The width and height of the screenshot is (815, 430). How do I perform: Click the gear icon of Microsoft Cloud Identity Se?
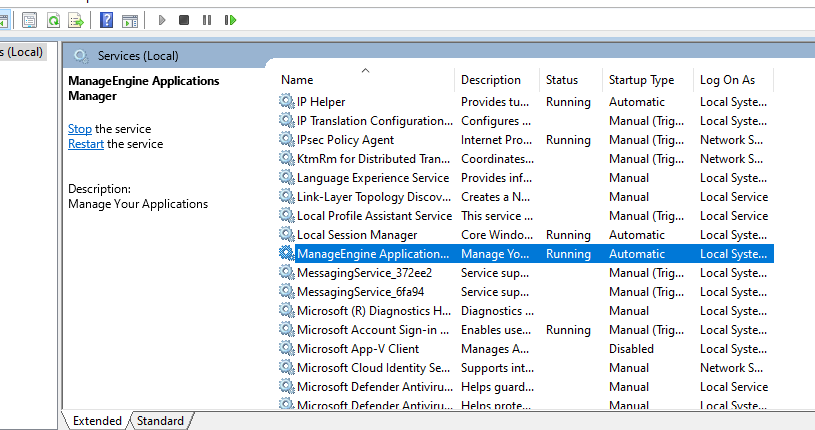(x=286, y=367)
